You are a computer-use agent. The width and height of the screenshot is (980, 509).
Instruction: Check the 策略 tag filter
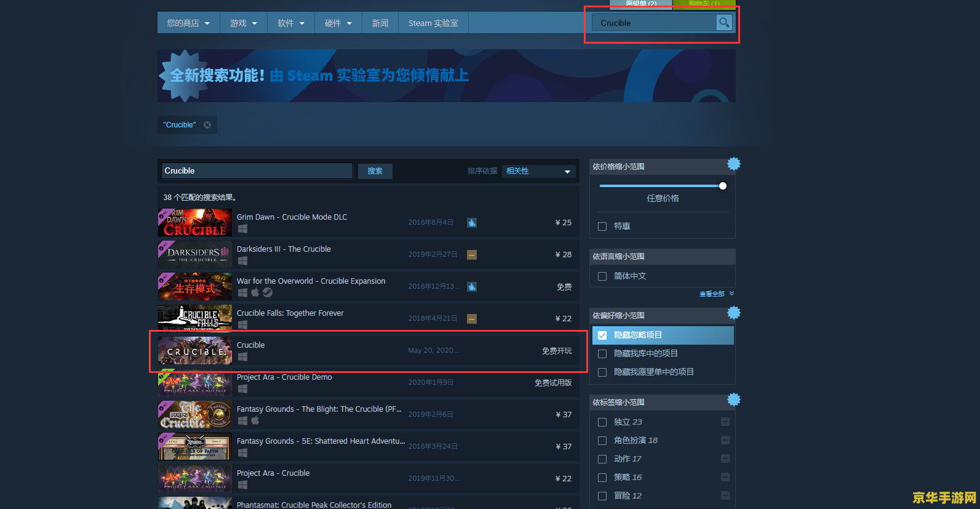click(602, 478)
